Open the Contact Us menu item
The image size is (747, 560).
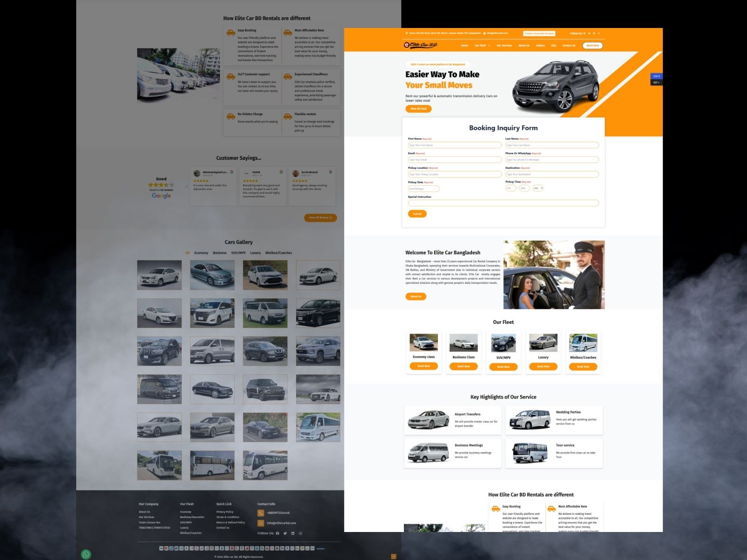pyautogui.click(x=569, y=46)
